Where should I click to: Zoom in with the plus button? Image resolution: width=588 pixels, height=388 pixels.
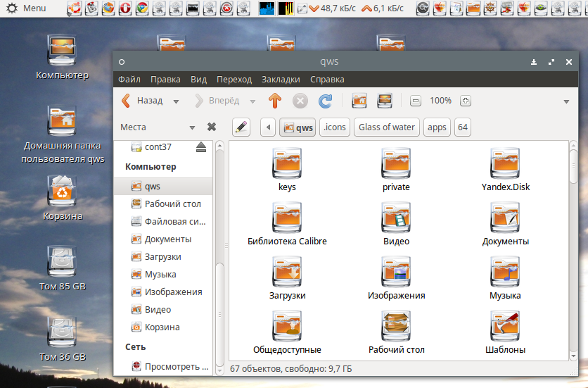(466, 101)
